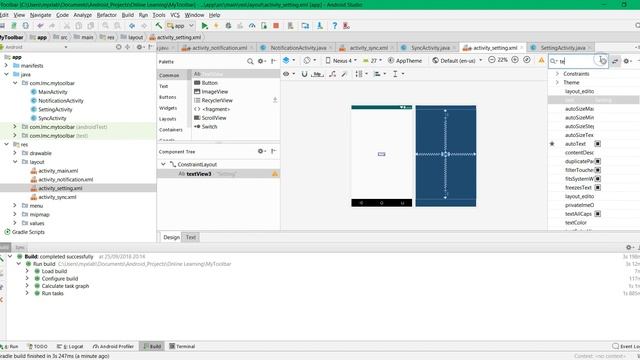Open the Default (en-us) locale dropdown
The width and height of the screenshot is (640, 360).
[457, 60]
